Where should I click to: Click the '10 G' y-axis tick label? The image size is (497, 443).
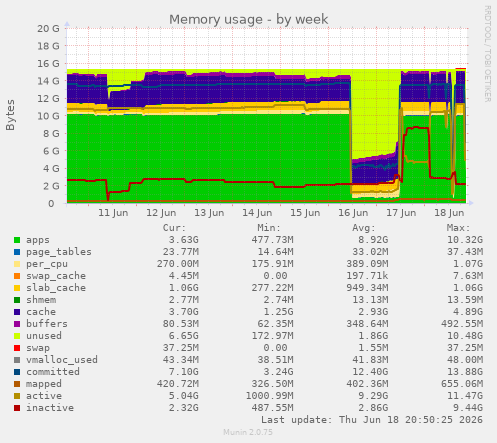tap(48, 116)
